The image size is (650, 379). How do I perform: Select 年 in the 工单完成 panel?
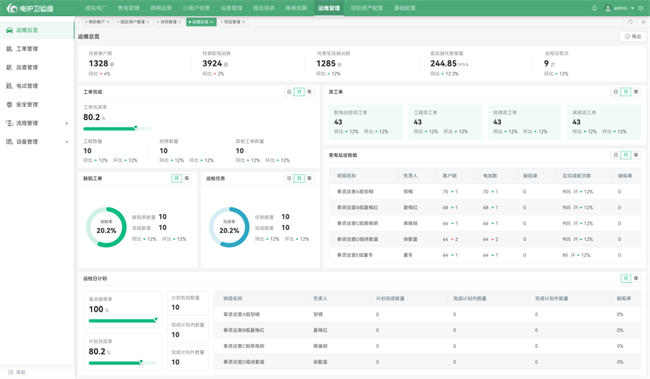tap(309, 92)
